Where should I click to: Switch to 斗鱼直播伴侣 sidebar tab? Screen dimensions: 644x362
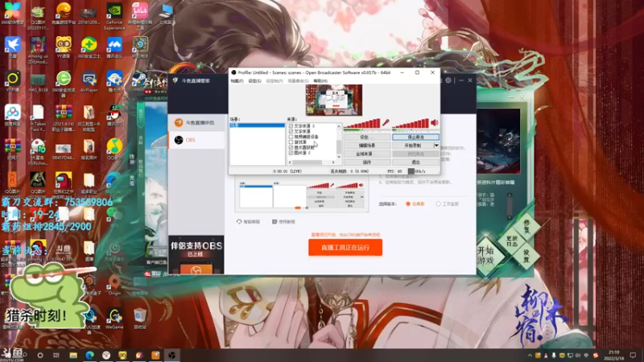pyautogui.click(x=196, y=122)
